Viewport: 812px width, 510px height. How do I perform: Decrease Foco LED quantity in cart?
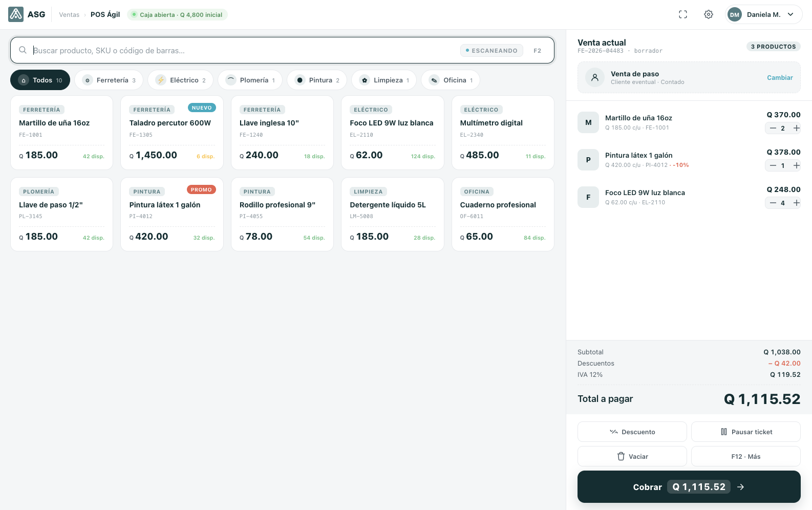773,203
